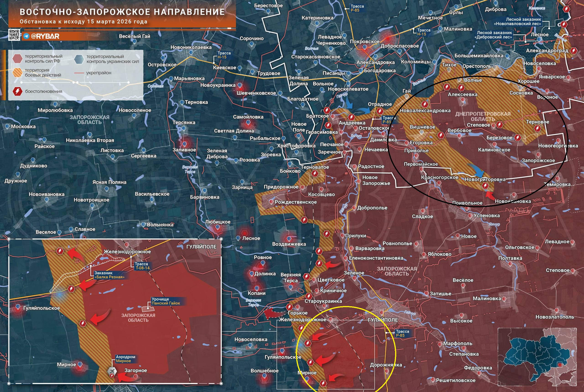This screenshot has width=584, height=392.
Task: Click the Трасса Т-08-14 road label
Action: (142, 266)
